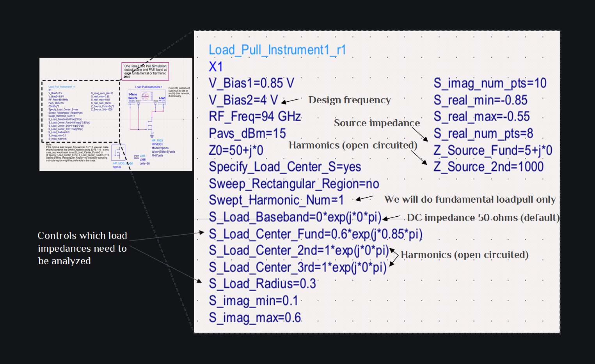595x364 pixels.
Task: Click 'S_imag_num_pts=10' in the enlarged view
Action: pyautogui.click(x=490, y=83)
